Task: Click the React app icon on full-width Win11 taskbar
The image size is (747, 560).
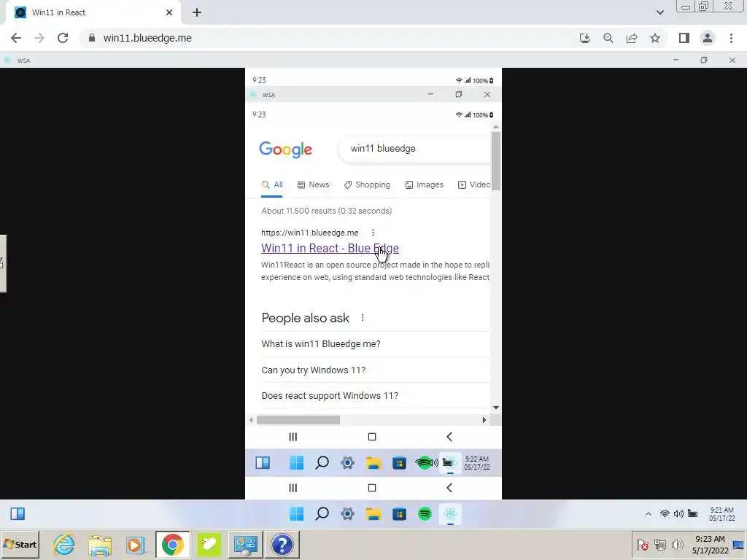Action: point(450,514)
